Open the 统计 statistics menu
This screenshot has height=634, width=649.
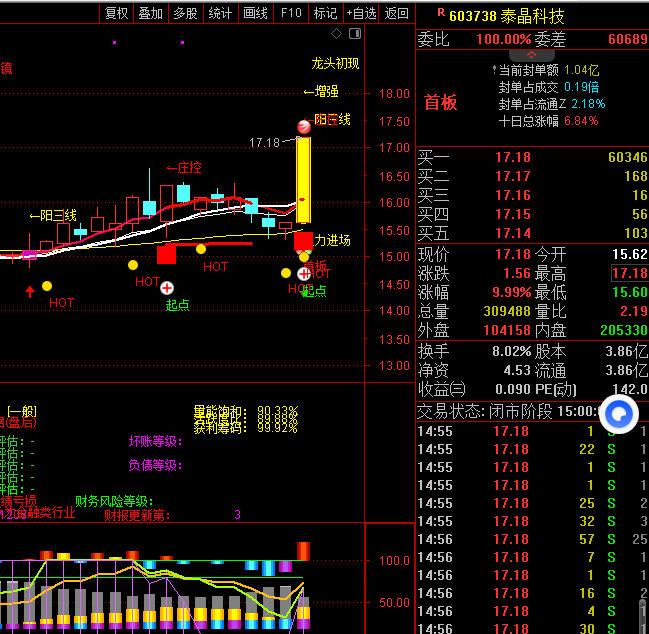[x=220, y=13]
